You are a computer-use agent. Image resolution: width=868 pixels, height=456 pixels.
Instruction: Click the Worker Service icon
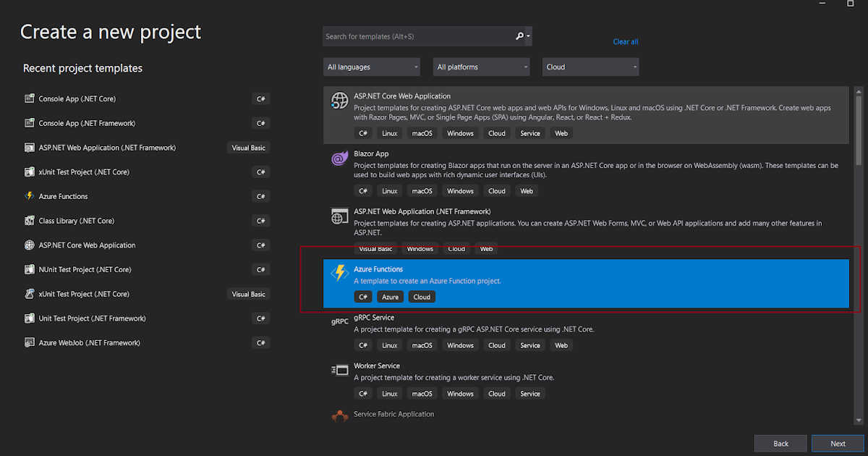(340, 370)
